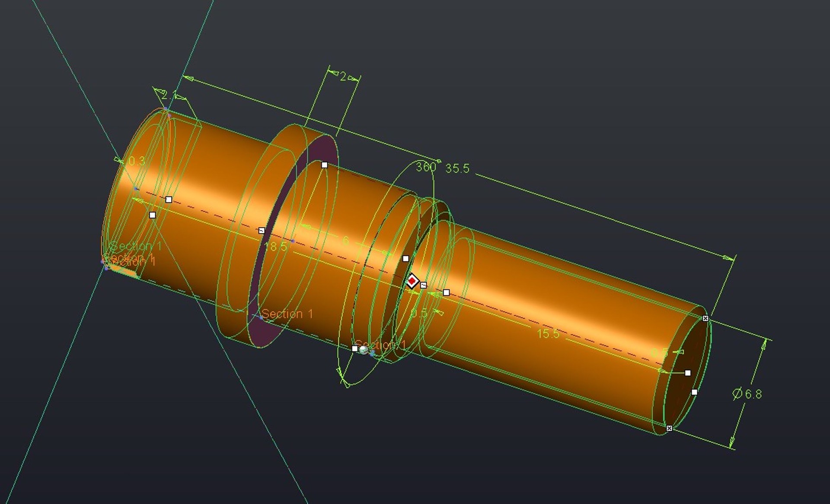
Task: Click the 2 width dimension above the collar
Action: coord(343,77)
